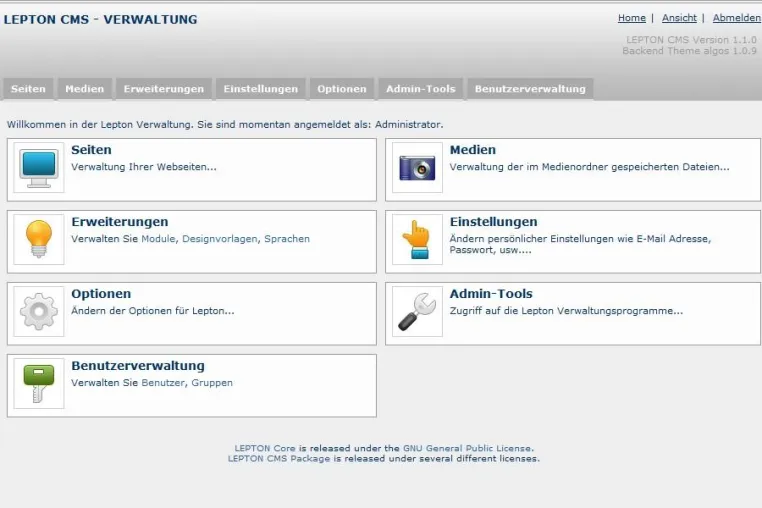Viewport: 762px width, 508px height.
Task: Click 'Verwaltung der im Medienordner' description
Action: pos(589,167)
